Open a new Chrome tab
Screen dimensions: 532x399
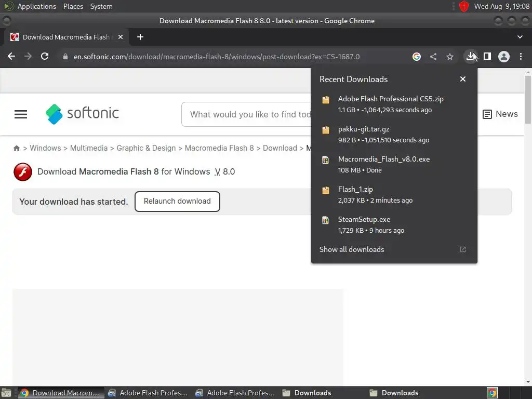pyautogui.click(x=140, y=37)
